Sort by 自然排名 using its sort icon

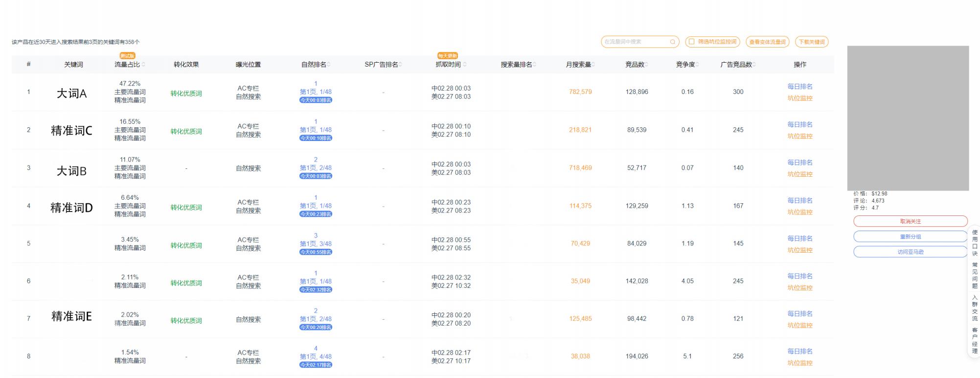329,65
